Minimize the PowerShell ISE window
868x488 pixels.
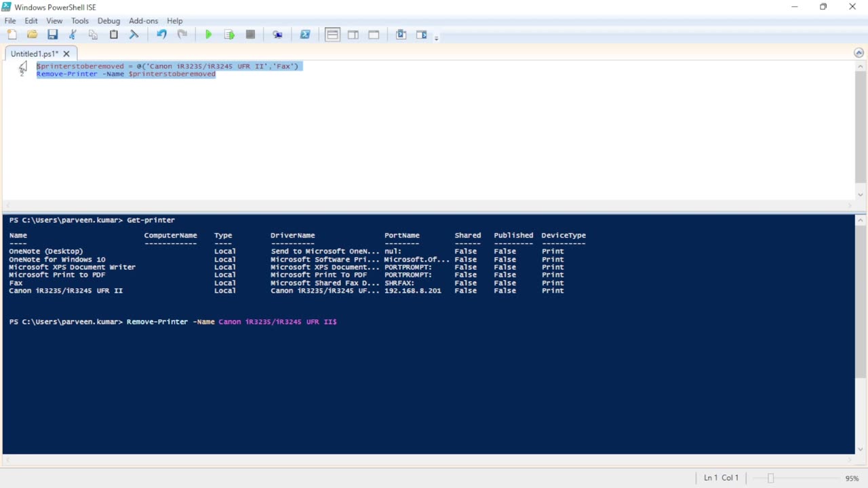[x=794, y=7]
